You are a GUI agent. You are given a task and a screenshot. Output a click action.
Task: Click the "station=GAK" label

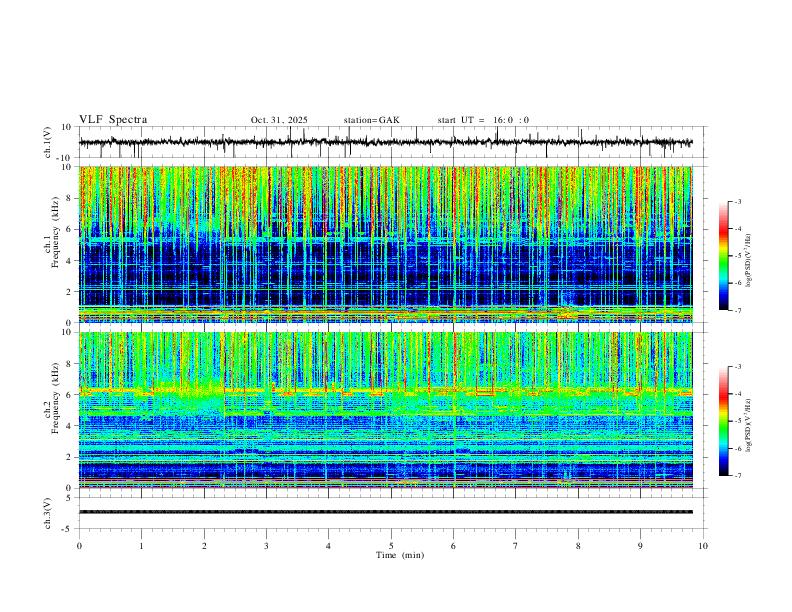tap(371, 120)
